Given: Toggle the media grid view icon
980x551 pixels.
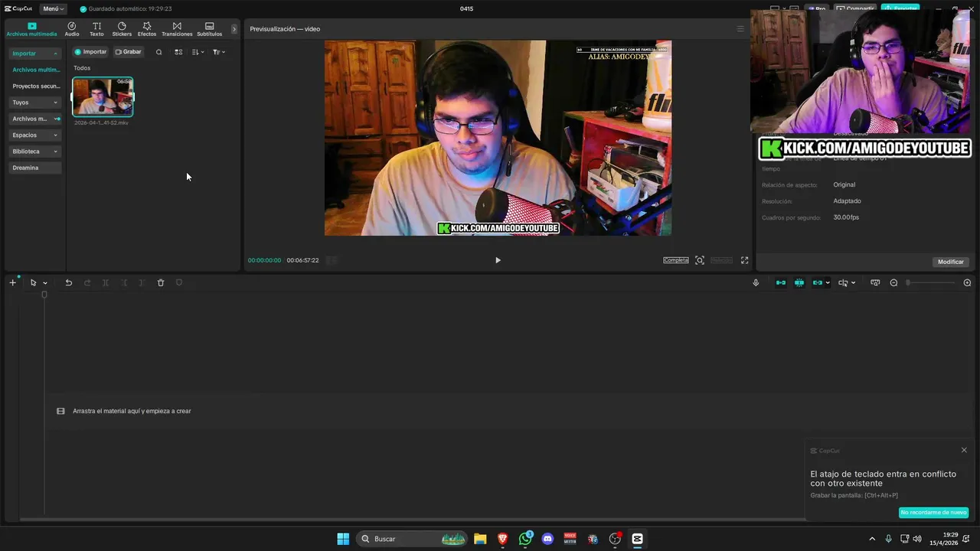Looking at the screenshot, I should pos(178,52).
